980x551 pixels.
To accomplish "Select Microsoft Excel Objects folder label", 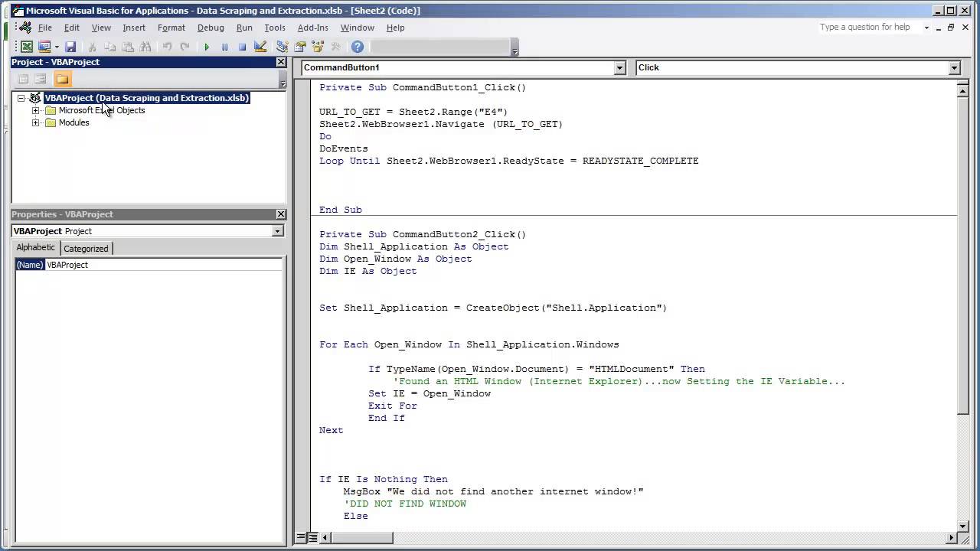I will click(102, 110).
